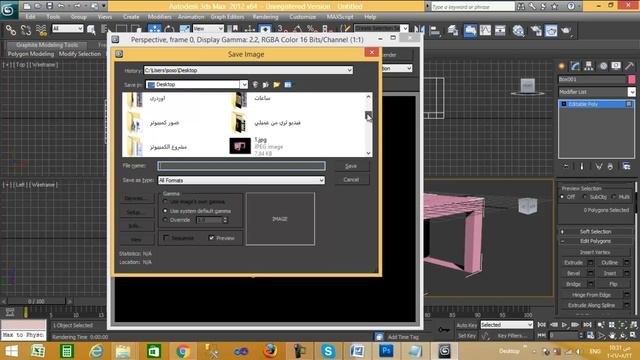
Task: Click the Go To Last Folder icon
Action: point(255,84)
